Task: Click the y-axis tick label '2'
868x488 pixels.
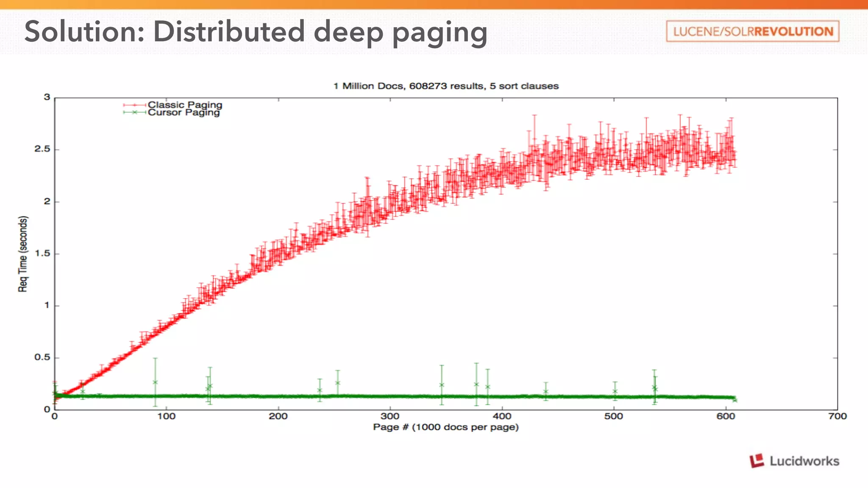Action: [x=47, y=201]
